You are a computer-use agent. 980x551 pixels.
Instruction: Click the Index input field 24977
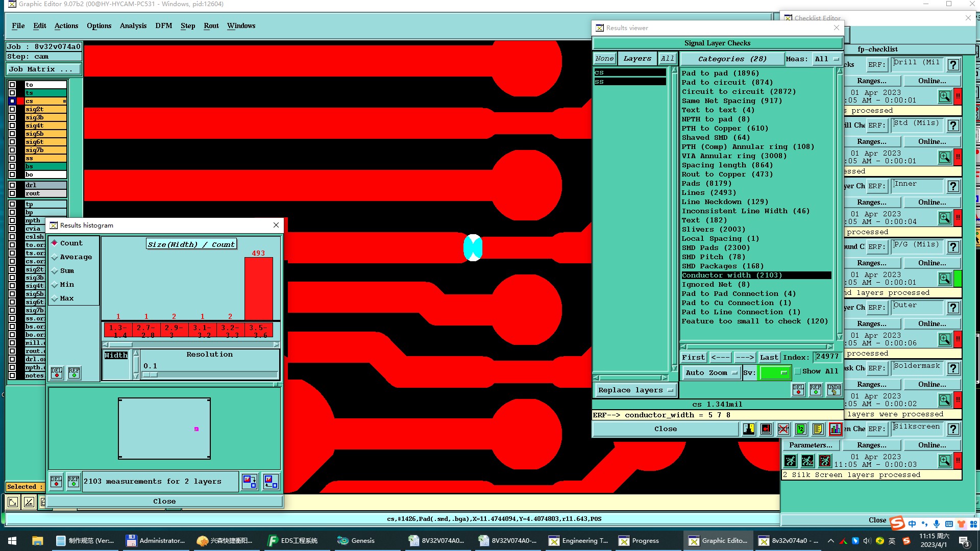click(x=827, y=357)
